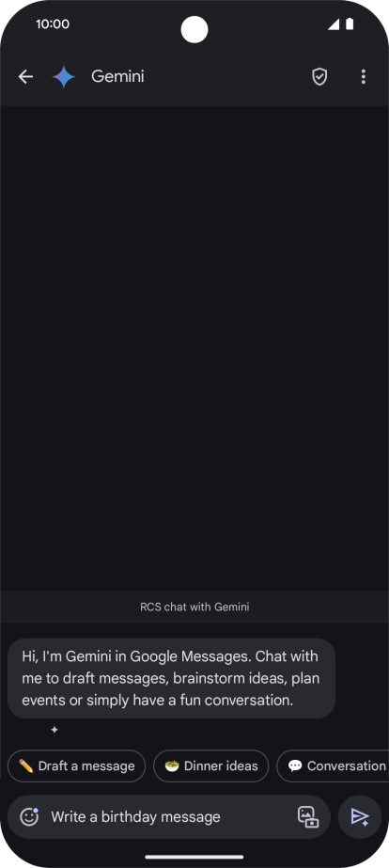Open the Gemini sparkle avatar
Image resolution: width=389 pixels, height=868 pixels.
[x=64, y=76]
